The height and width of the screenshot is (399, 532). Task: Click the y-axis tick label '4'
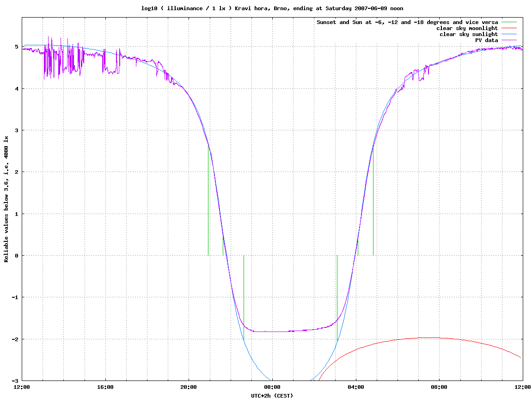[x=16, y=89]
